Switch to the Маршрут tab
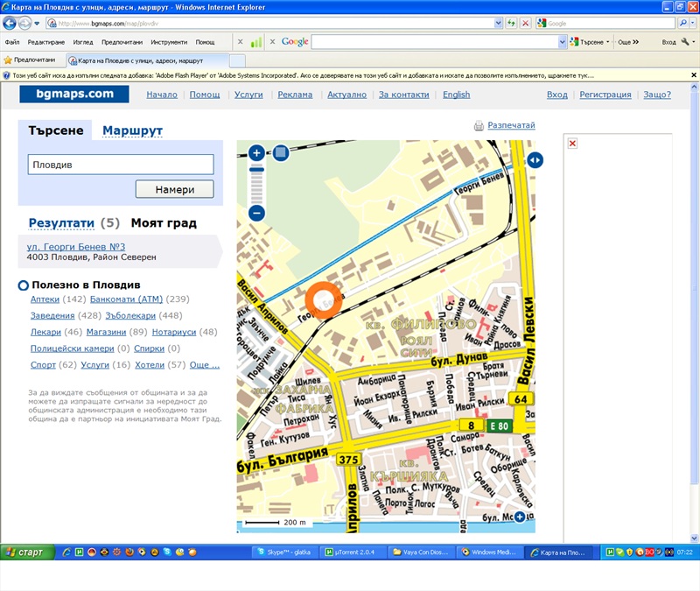The image size is (700, 591). point(132,131)
